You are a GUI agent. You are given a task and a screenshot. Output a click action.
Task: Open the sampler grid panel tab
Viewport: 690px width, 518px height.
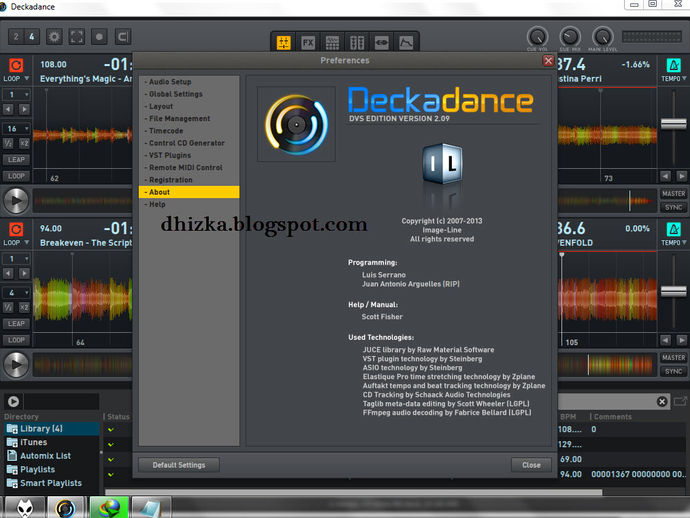click(x=333, y=43)
